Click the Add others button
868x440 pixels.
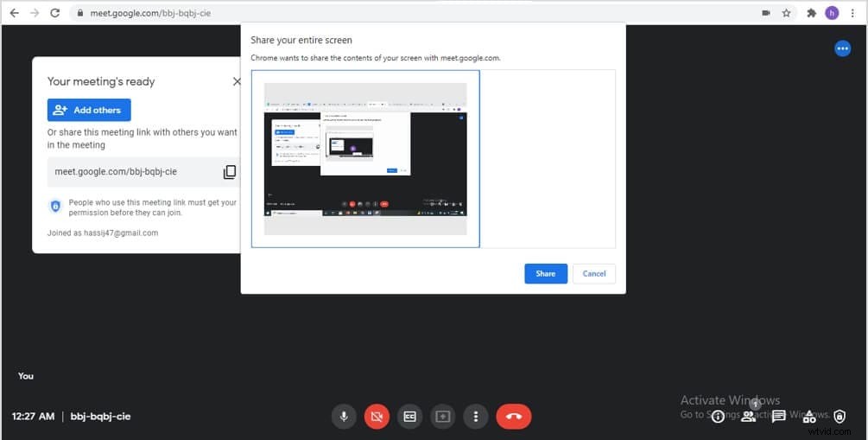[89, 110]
